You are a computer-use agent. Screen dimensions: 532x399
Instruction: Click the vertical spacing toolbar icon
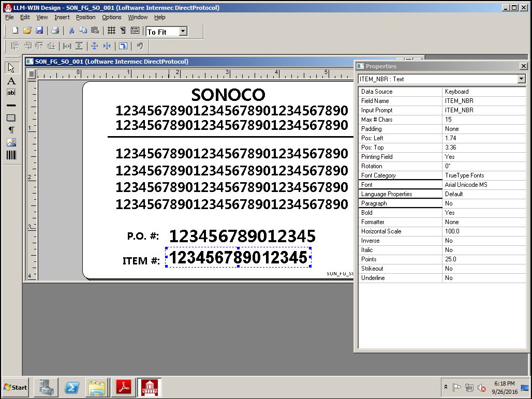(x=79, y=46)
